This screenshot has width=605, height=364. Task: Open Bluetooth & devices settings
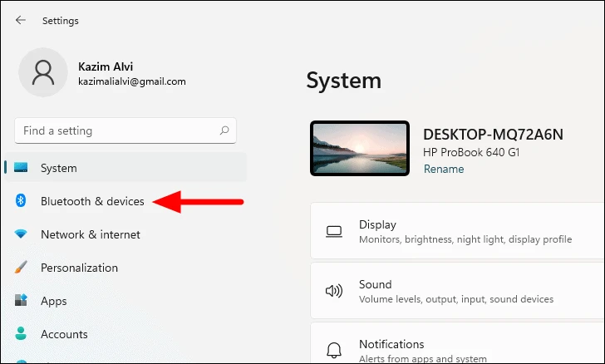click(x=125, y=201)
